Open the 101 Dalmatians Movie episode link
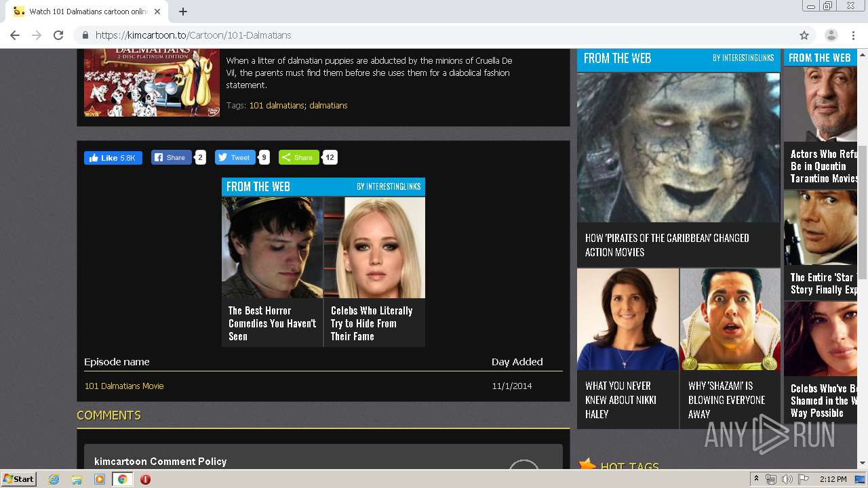Screen dimensions: 868x488 click(124, 386)
